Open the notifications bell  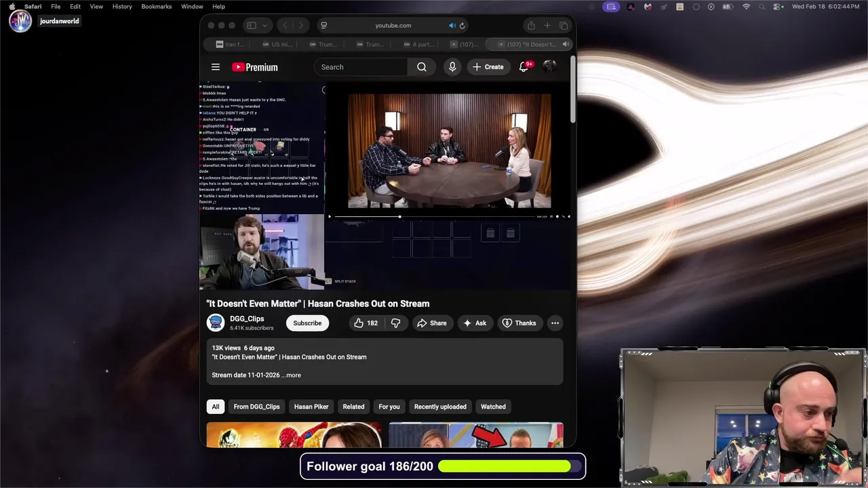click(524, 67)
